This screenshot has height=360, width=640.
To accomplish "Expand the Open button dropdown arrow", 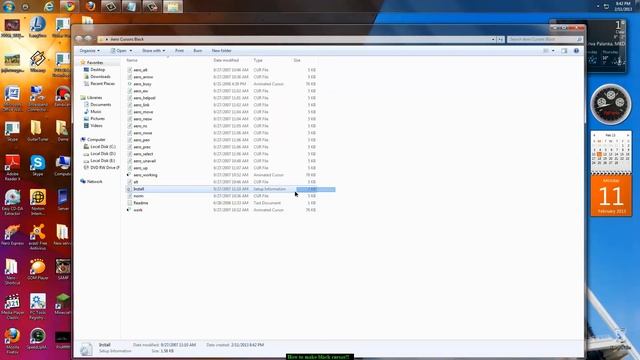I will coord(131,51).
